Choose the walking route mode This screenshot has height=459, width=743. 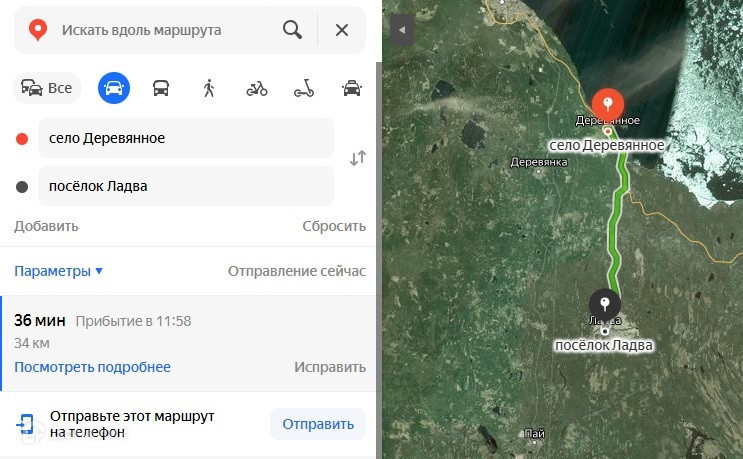pos(209,88)
